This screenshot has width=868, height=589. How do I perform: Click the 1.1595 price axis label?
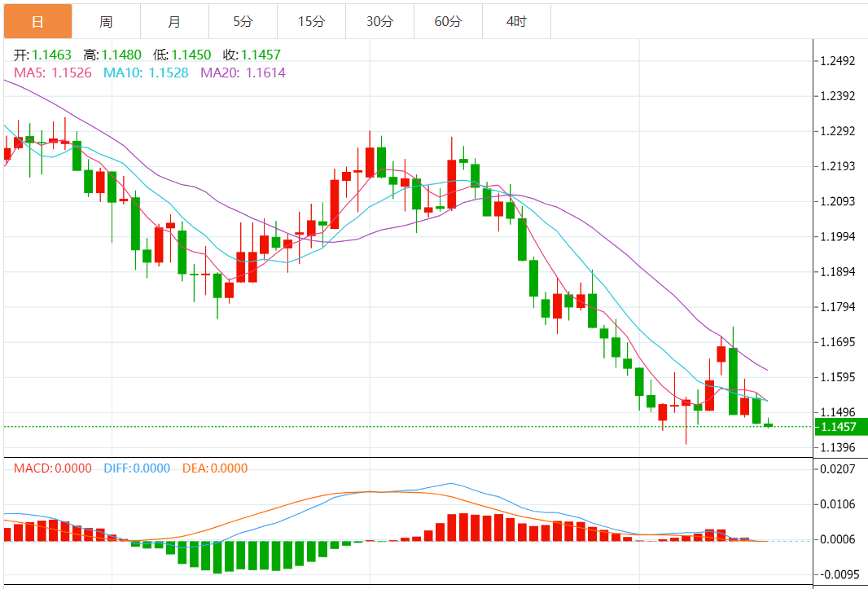[x=839, y=377]
